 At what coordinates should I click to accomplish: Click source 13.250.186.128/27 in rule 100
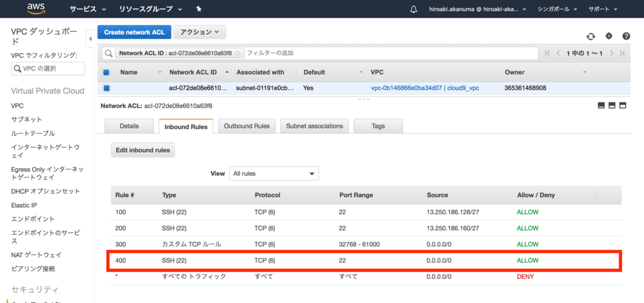[453, 212]
